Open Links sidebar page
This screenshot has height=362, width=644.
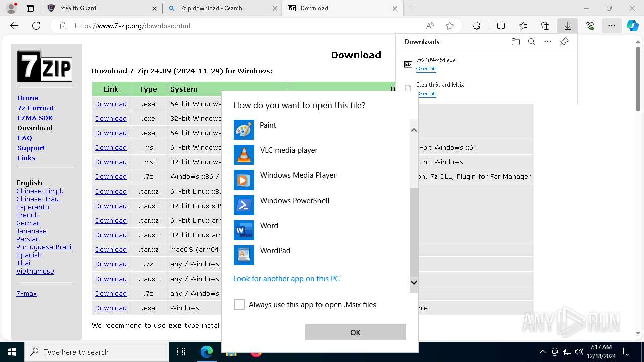coord(26,158)
